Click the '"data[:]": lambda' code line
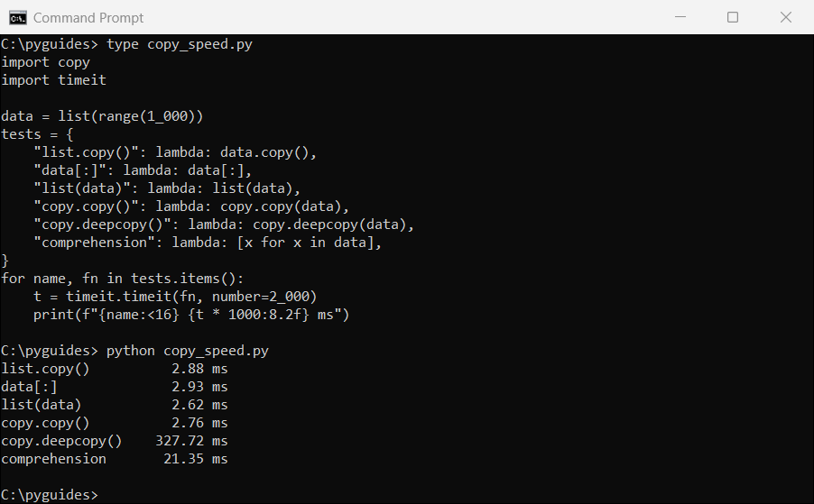The image size is (814, 504). pyautogui.click(x=143, y=170)
